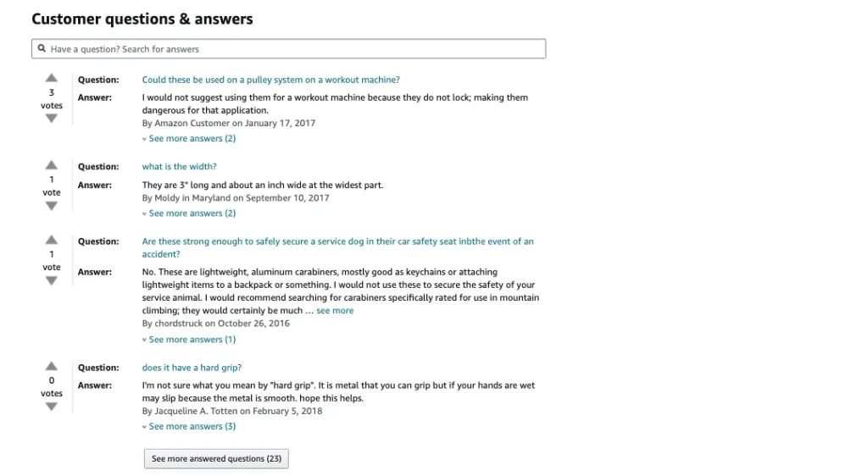Upvote the 'what is the width?' question
Viewport: 868px width, 476px height.
pos(52,165)
